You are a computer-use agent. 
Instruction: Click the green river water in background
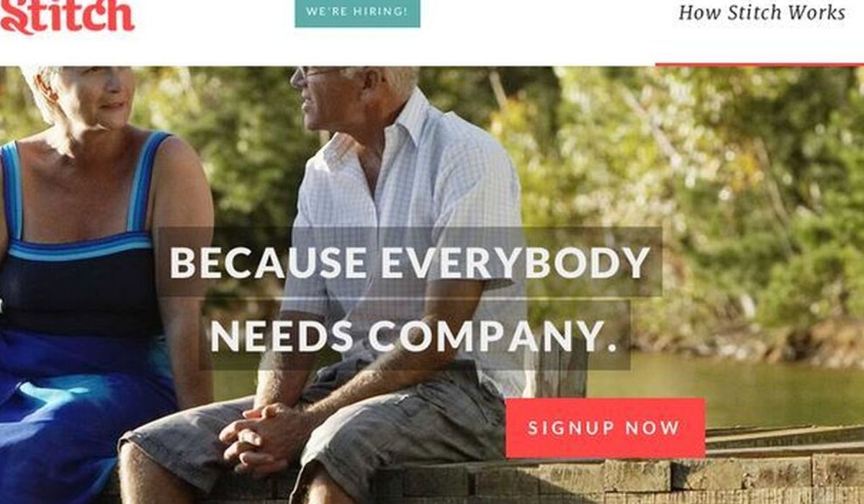click(720, 389)
